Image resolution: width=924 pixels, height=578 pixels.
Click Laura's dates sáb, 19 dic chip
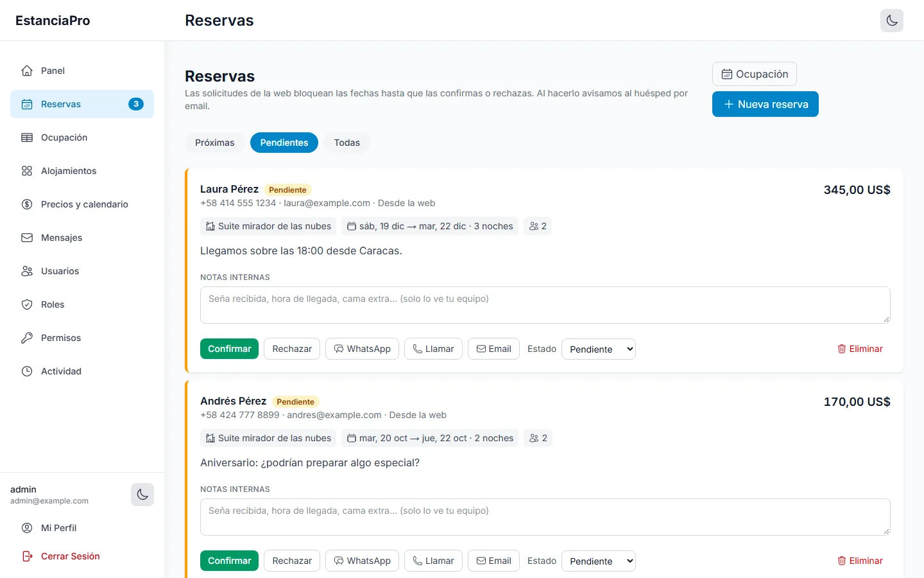pos(430,226)
